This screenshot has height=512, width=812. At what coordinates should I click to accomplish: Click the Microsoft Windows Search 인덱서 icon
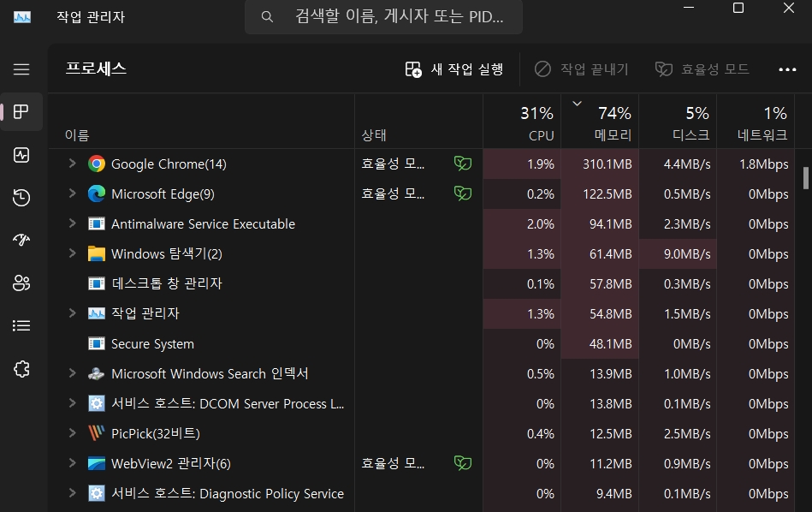(97, 373)
